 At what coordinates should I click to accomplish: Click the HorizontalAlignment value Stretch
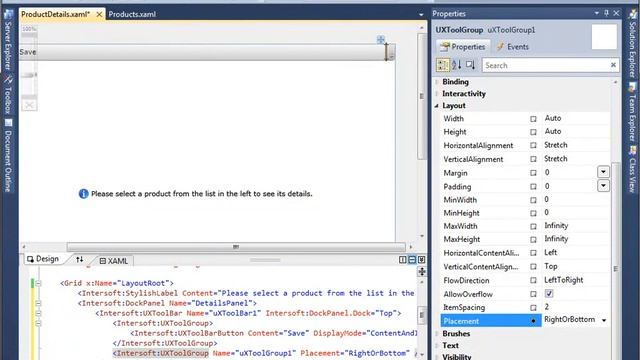(x=556, y=145)
